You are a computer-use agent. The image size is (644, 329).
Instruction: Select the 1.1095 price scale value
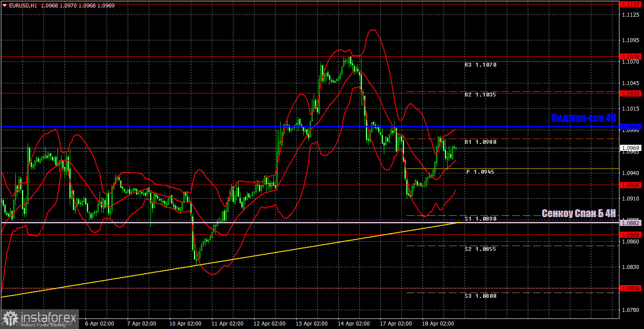(x=631, y=40)
